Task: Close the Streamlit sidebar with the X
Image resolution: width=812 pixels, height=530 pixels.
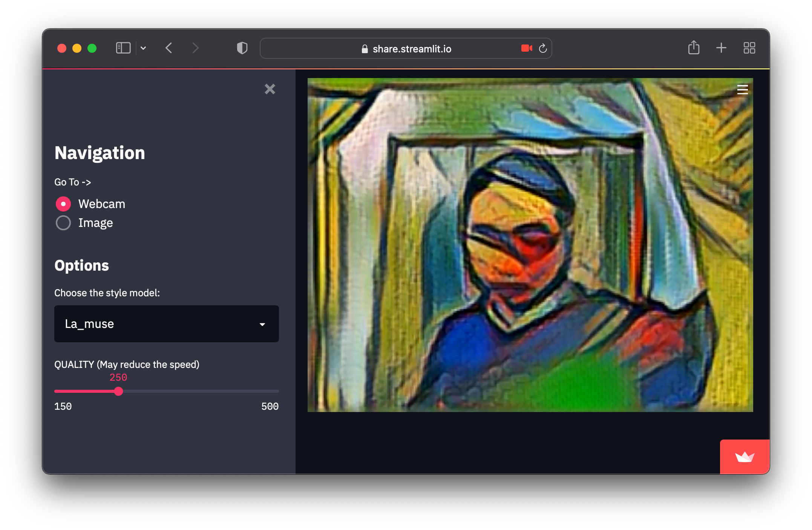Action: point(270,89)
